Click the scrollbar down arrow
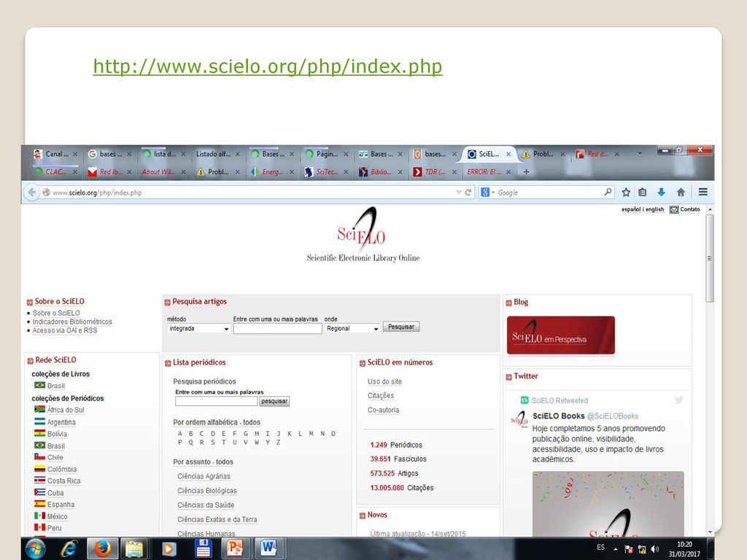Image resolution: width=747 pixels, height=560 pixels. point(710,532)
